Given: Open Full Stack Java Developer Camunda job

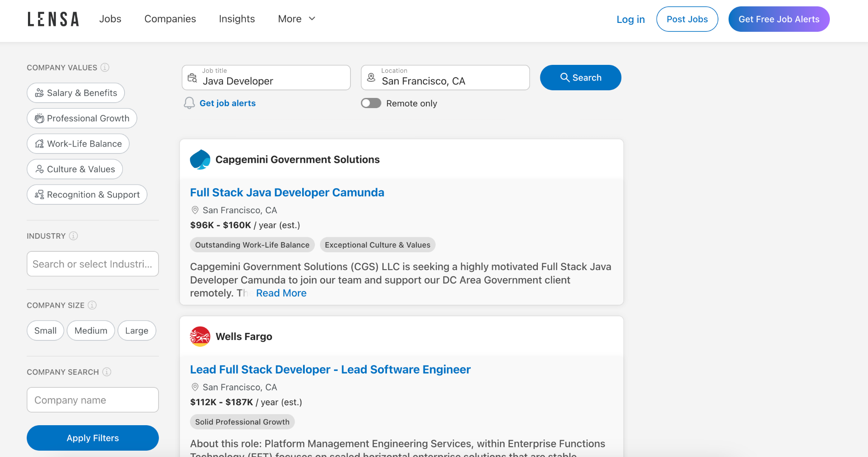Looking at the screenshot, I should 287,192.
